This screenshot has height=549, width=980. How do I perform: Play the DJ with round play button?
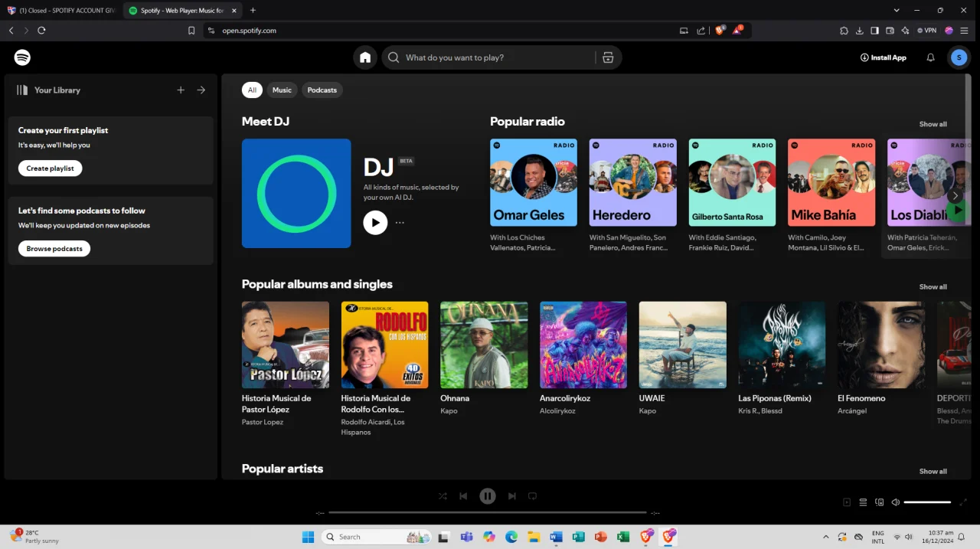point(375,223)
